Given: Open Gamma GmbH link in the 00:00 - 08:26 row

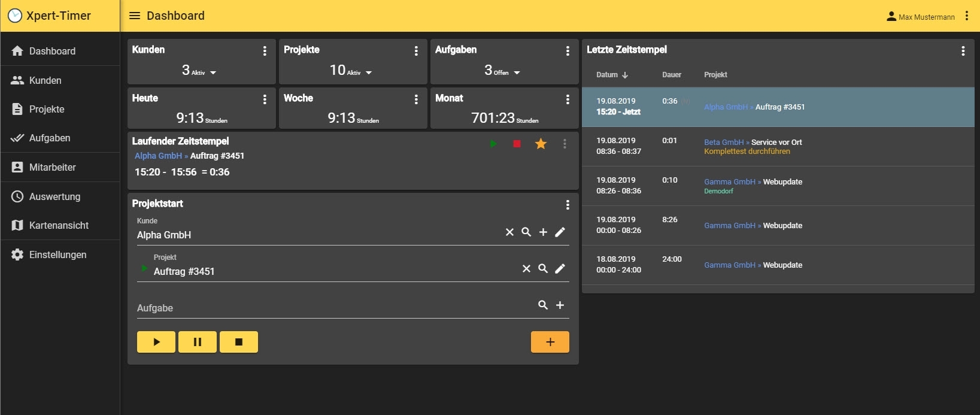Looking at the screenshot, I should (x=730, y=226).
